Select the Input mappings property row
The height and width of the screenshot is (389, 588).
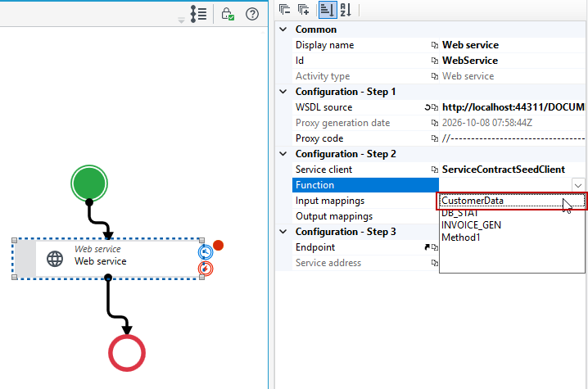coord(365,201)
